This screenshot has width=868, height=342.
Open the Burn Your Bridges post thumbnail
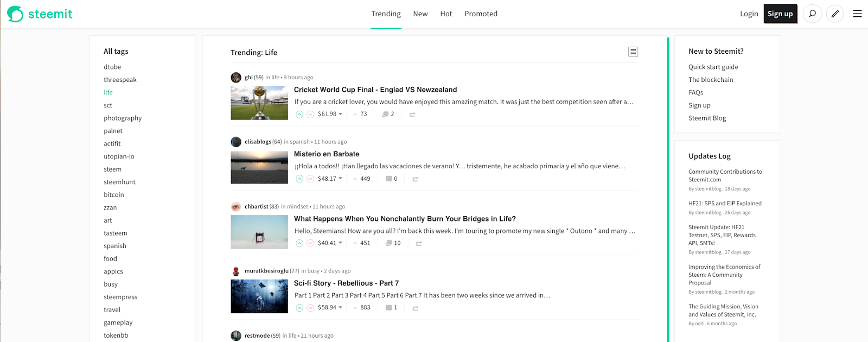click(x=259, y=232)
